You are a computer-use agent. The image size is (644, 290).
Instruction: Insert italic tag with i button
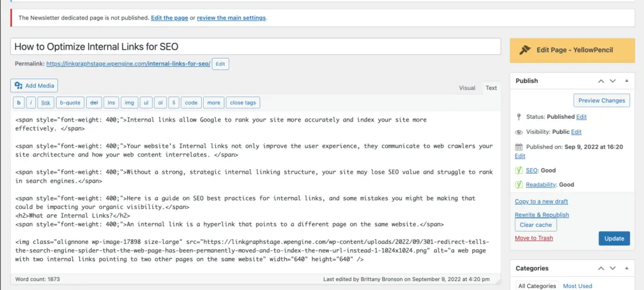tap(31, 103)
